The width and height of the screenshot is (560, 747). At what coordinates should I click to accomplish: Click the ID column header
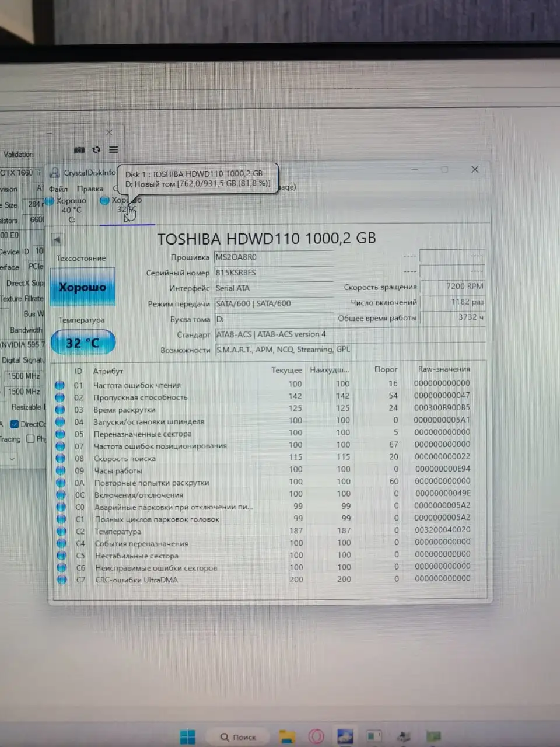[78, 371]
